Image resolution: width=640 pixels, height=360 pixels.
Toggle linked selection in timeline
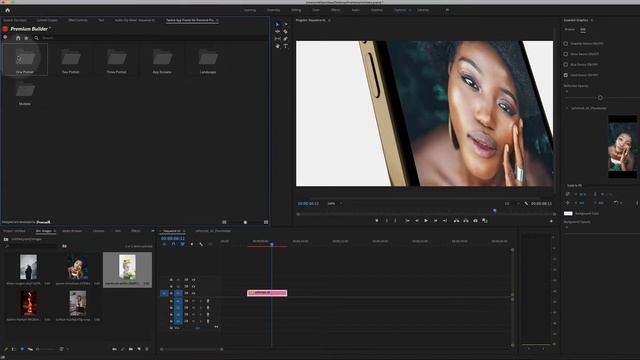(x=182, y=244)
